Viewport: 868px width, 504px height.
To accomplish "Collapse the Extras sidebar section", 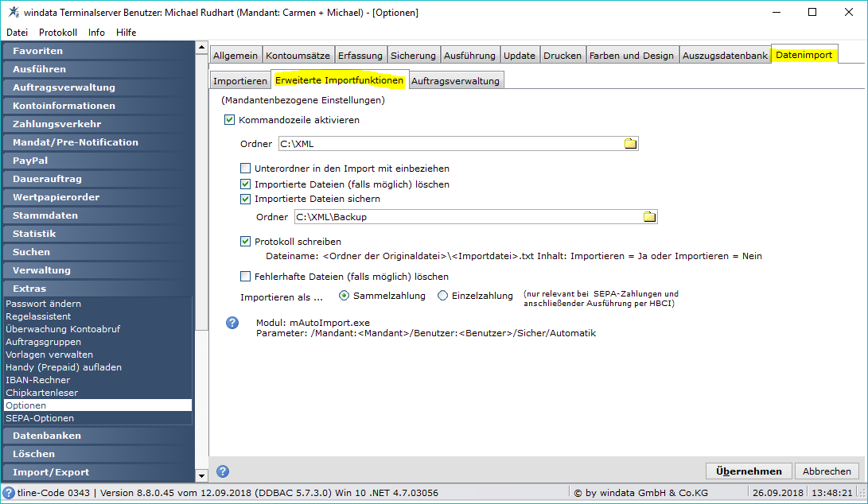I will click(99, 289).
